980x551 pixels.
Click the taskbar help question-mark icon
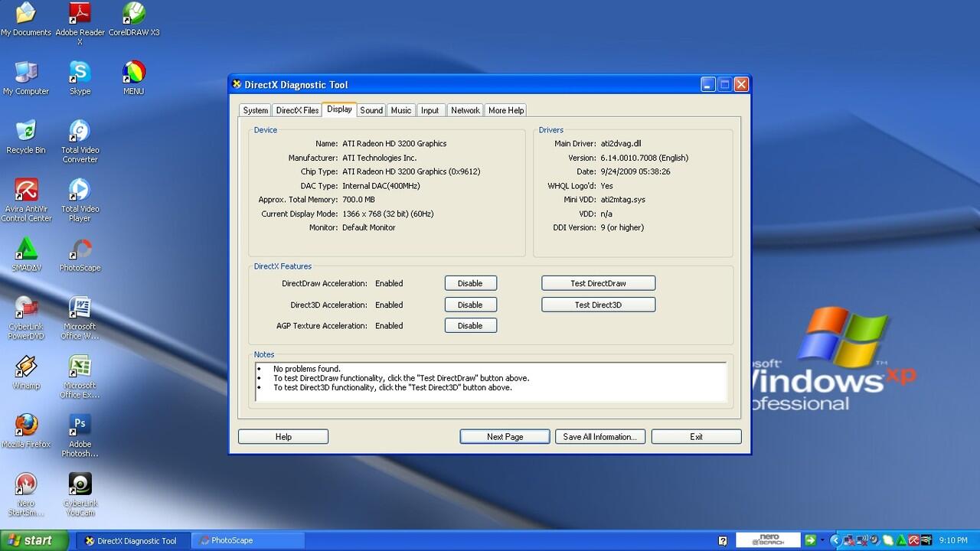coord(723,541)
